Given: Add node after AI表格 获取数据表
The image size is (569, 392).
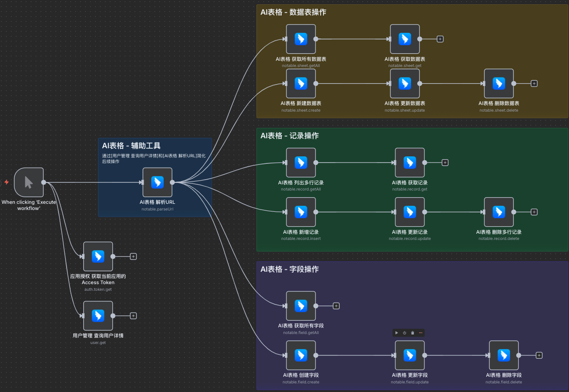Looking at the screenshot, I should point(440,39).
